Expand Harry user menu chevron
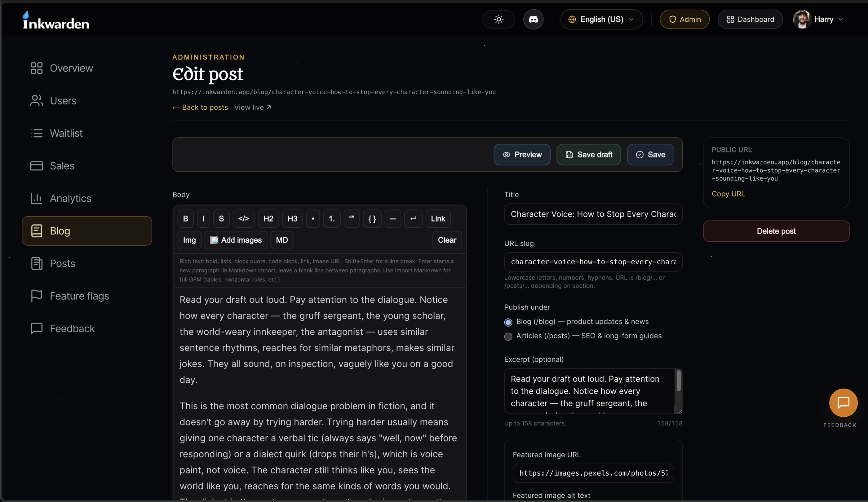The image size is (868, 502). (x=840, y=19)
